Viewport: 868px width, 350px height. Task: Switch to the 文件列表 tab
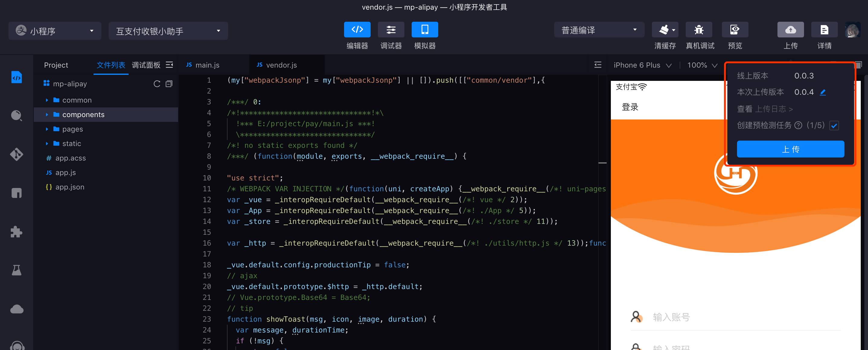pos(111,65)
